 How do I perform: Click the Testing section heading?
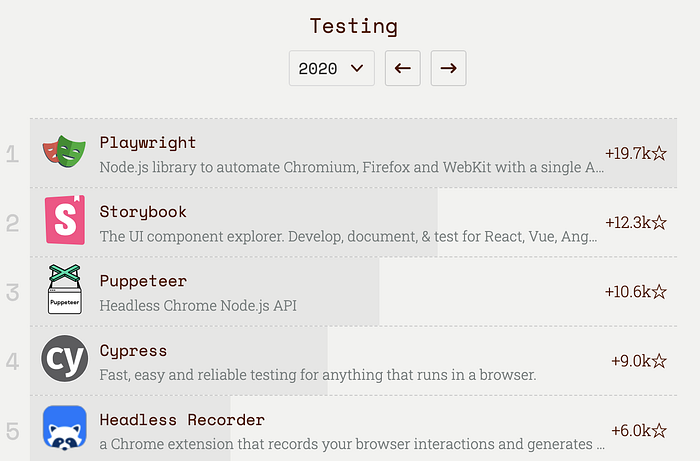[x=354, y=26]
